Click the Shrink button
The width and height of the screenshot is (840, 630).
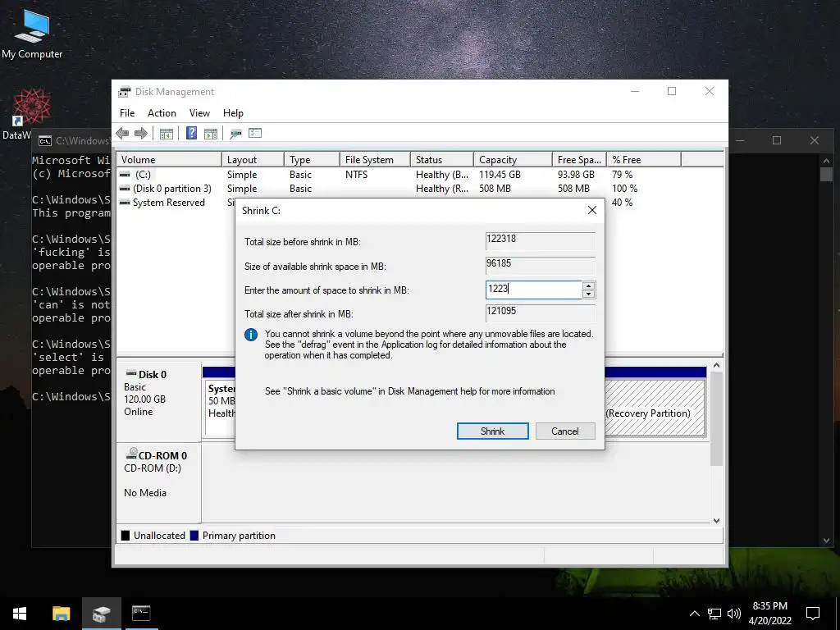point(492,431)
